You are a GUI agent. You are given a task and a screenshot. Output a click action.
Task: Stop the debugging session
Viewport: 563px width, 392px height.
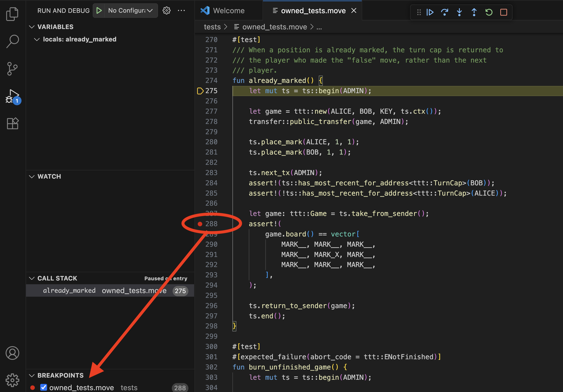coord(503,12)
